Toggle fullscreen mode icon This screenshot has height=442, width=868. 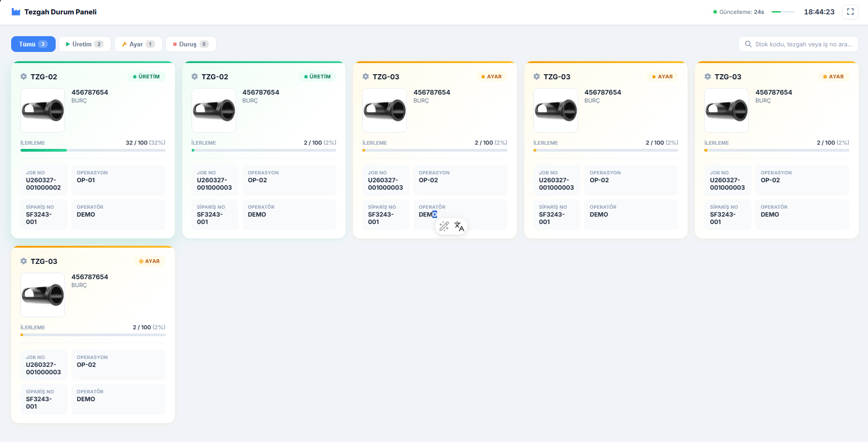tap(850, 12)
